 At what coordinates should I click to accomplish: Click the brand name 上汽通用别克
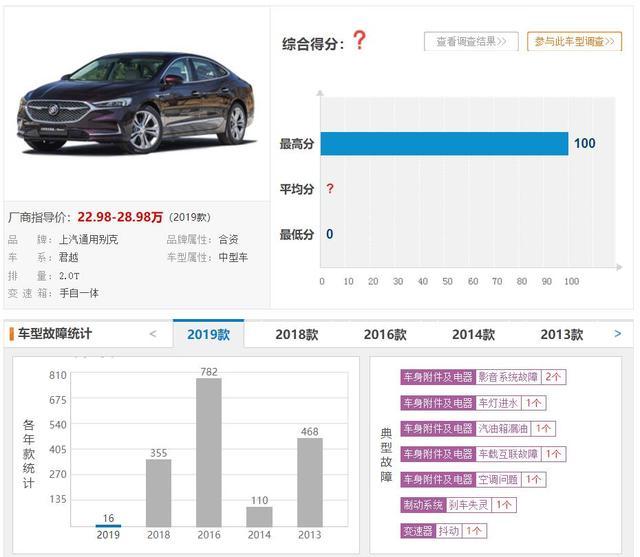pos(89,239)
